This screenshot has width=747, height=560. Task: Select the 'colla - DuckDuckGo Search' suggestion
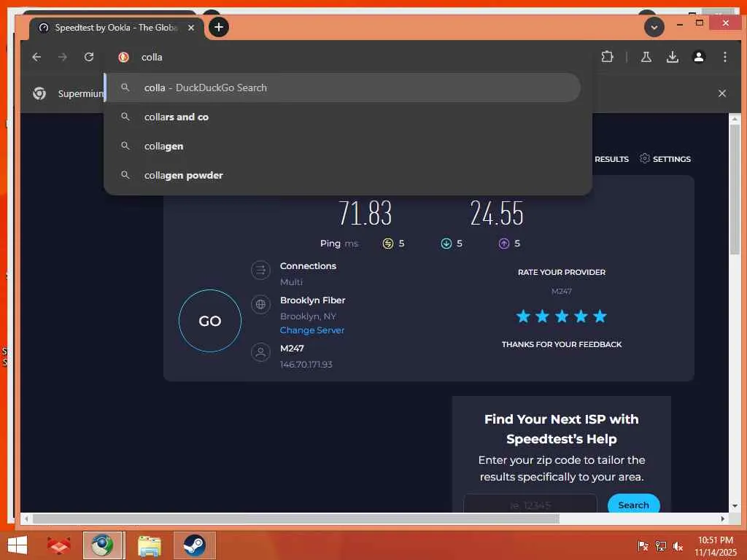(343, 87)
